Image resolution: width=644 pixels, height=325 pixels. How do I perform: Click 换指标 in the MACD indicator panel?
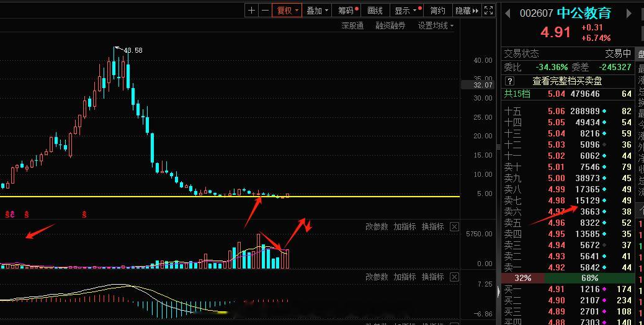point(432,277)
